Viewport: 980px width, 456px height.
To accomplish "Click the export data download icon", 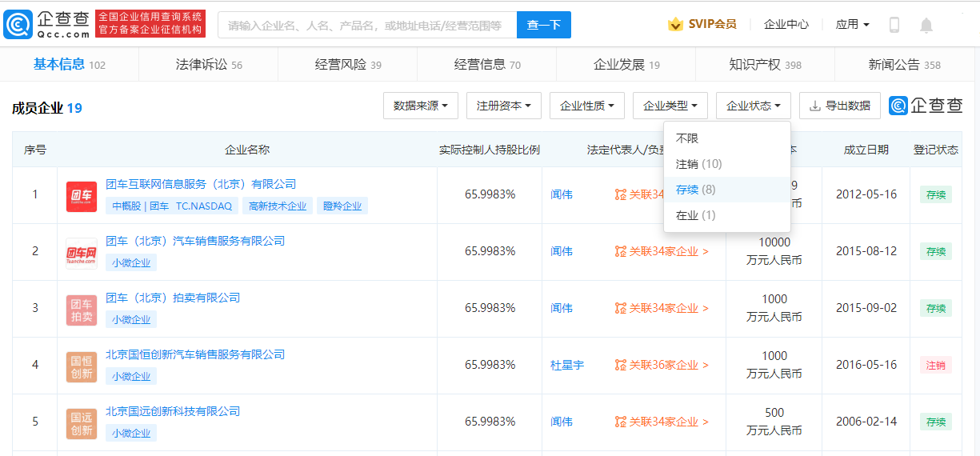I will tap(814, 106).
